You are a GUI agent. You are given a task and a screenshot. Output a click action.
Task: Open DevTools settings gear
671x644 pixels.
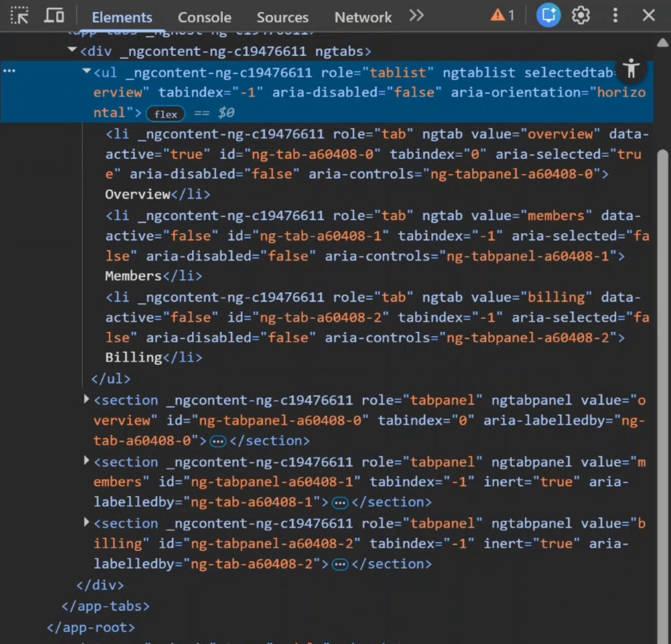coord(580,15)
